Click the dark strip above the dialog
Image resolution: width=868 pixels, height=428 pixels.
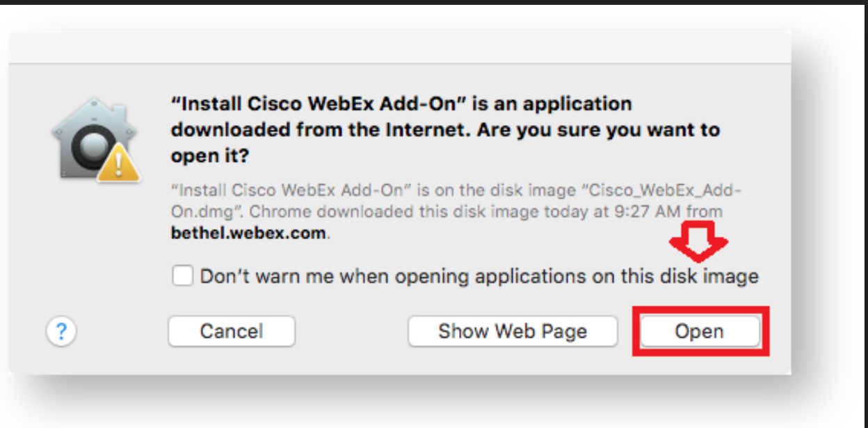pyautogui.click(x=434, y=8)
